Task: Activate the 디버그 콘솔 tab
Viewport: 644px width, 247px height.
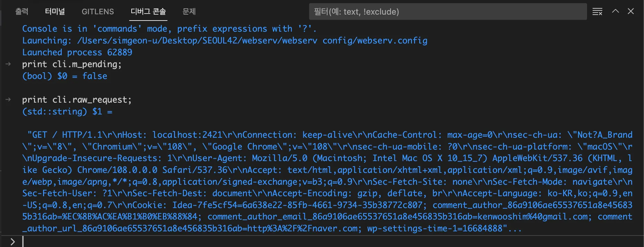Action: [x=148, y=11]
